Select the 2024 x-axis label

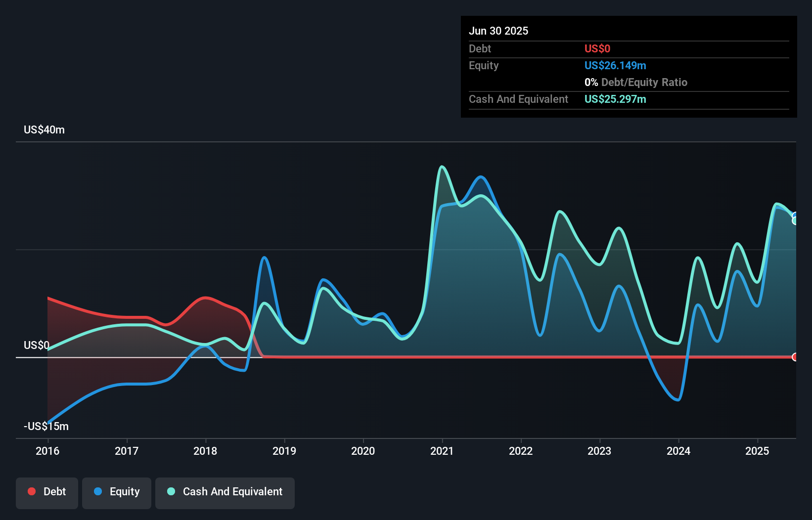pyautogui.click(x=678, y=451)
